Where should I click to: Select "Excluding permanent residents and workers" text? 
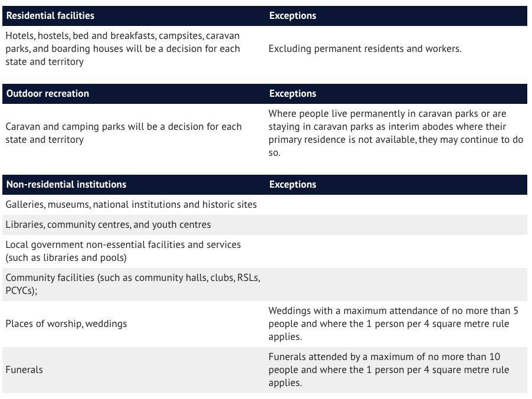(364, 49)
